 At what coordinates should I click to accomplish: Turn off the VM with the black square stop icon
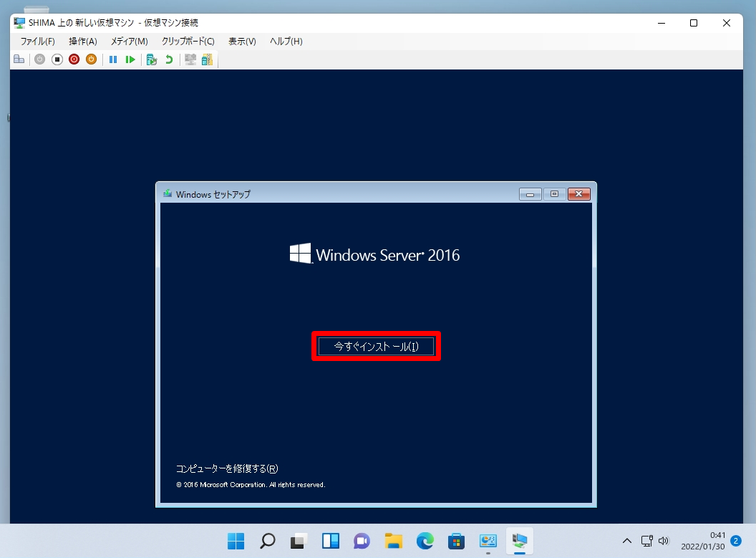[x=57, y=59]
